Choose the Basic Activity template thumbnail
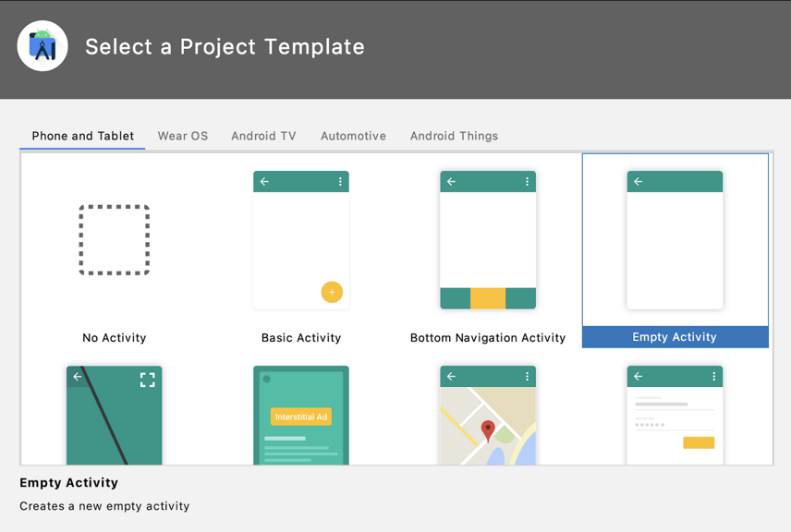The height and width of the screenshot is (532, 791). coord(301,240)
